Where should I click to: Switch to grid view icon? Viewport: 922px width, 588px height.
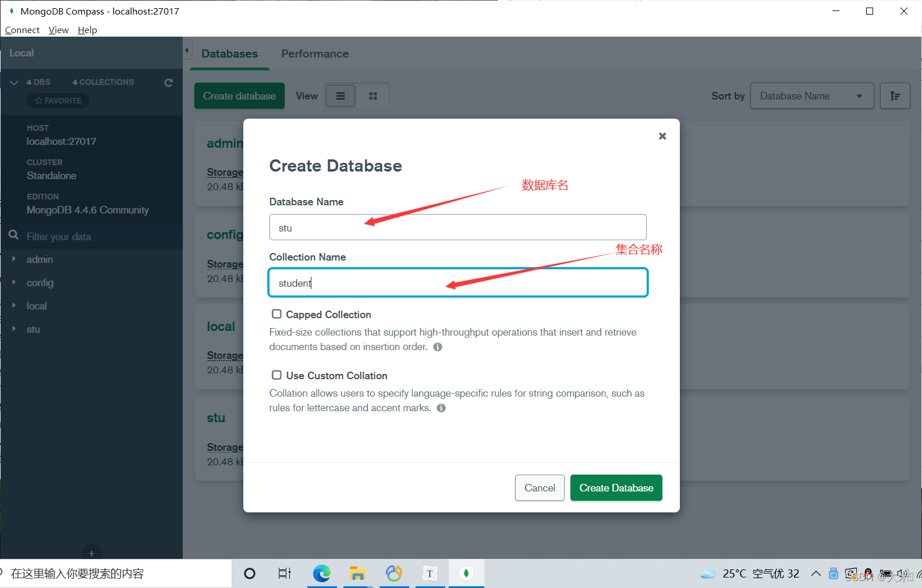point(373,96)
